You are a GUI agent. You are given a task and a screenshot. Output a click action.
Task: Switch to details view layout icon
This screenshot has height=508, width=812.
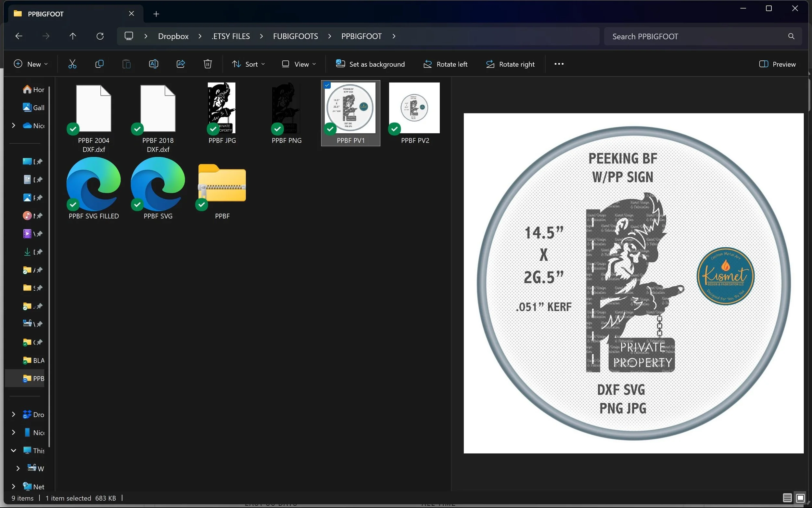tap(787, 498)
